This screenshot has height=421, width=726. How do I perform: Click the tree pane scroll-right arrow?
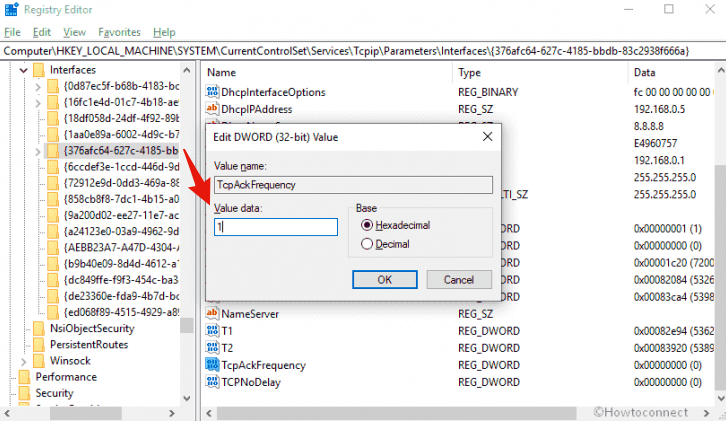(172, 413)
